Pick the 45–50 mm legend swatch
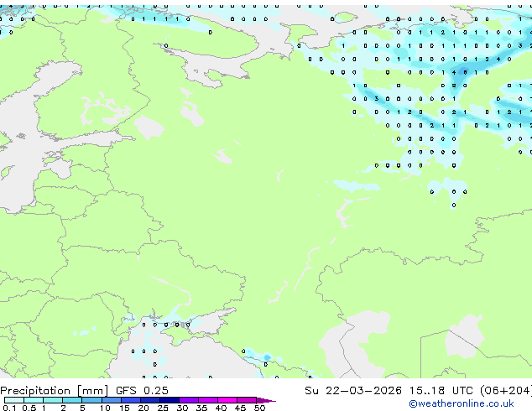 [x=247, y=400]
